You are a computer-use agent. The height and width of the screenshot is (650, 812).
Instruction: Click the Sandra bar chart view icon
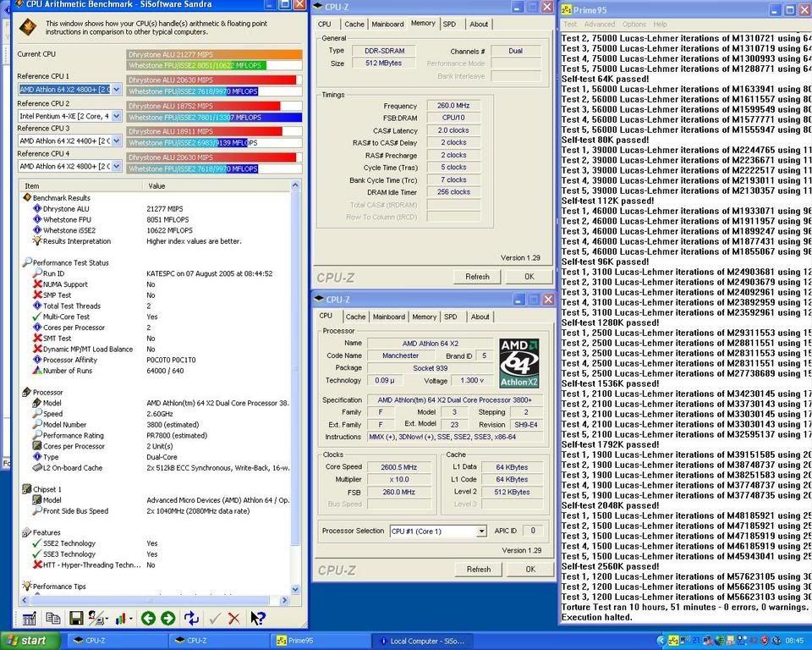(121, 619)
